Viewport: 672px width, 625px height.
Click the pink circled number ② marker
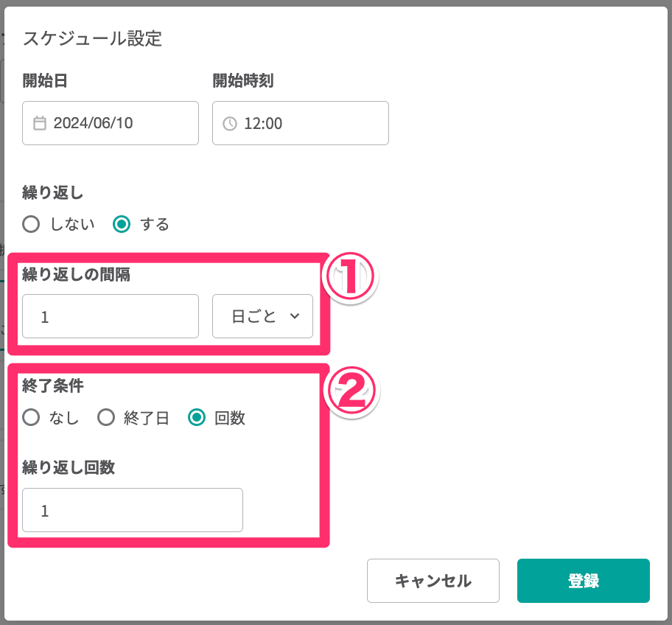351,391
